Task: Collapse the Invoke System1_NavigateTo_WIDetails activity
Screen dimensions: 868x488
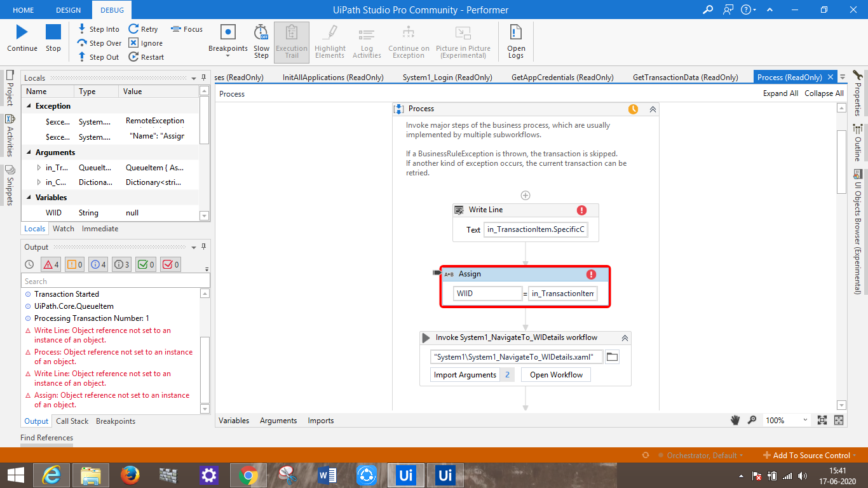Action: point(625,338)
